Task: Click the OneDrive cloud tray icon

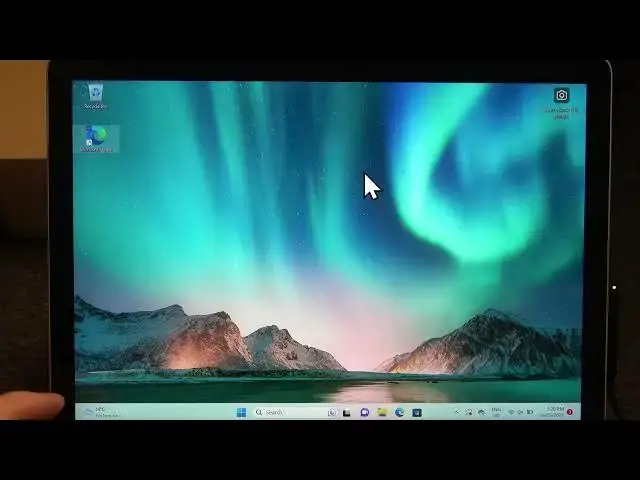Action: (482, 413)
